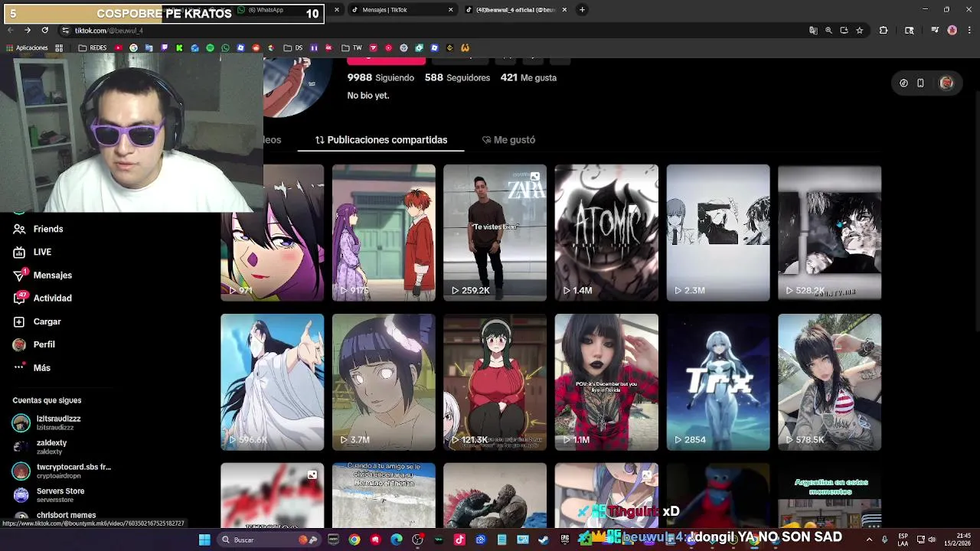Open the REDES bookmarks folder
The image size is (980, 551).
93,47
